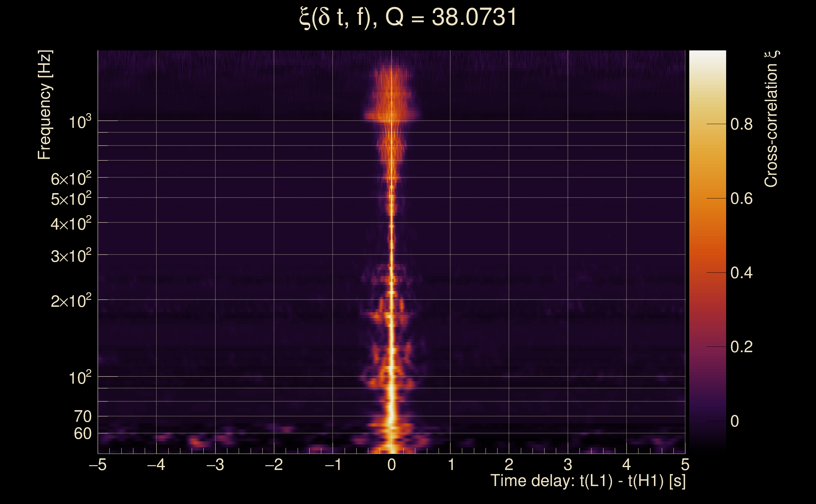Click the 2×10² frequency axis label
The height and width of the screenshot is (504, 816).
tap(71, 301)
